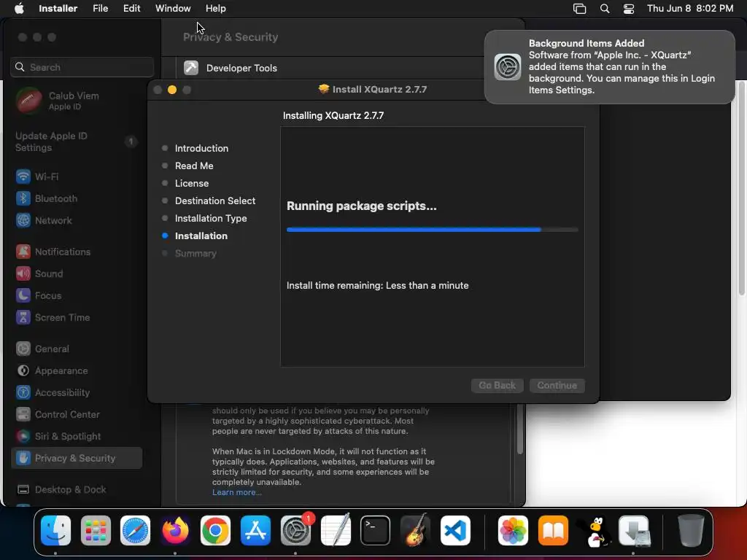The image size is (747, 560).
Task: Click the Introduction step in installer
Action: tap(201, 148)
